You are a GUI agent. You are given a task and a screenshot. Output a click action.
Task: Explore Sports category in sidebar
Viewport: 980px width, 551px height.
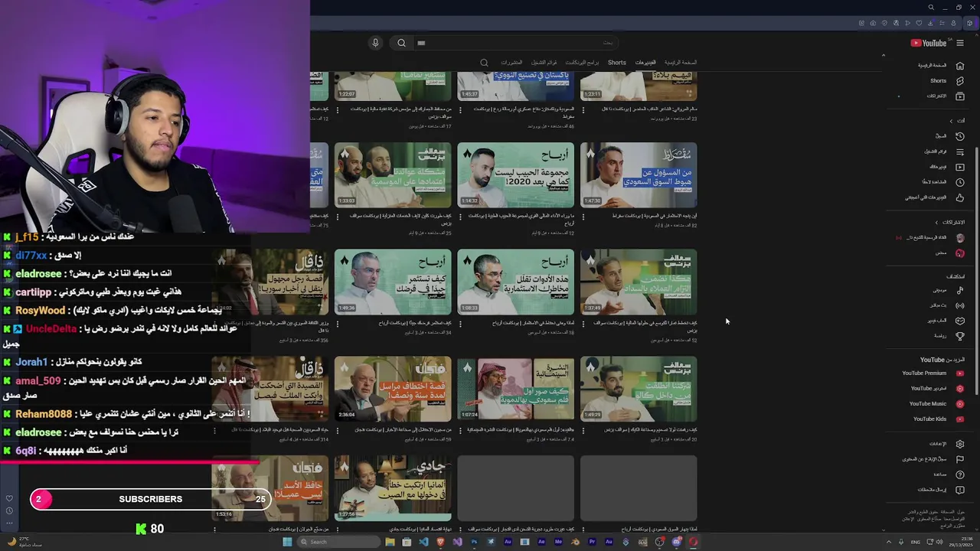[949, 336]
